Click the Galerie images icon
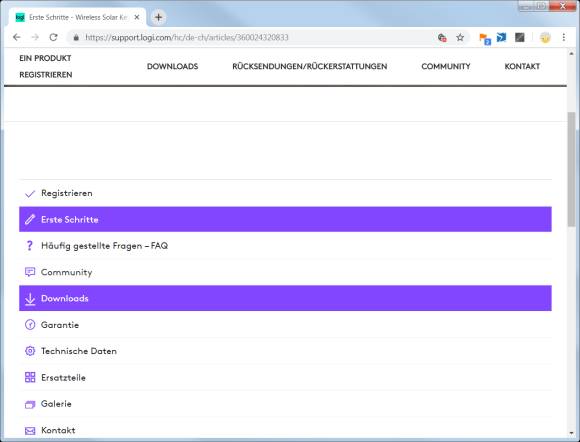The image size is (580, 442). 30,404
